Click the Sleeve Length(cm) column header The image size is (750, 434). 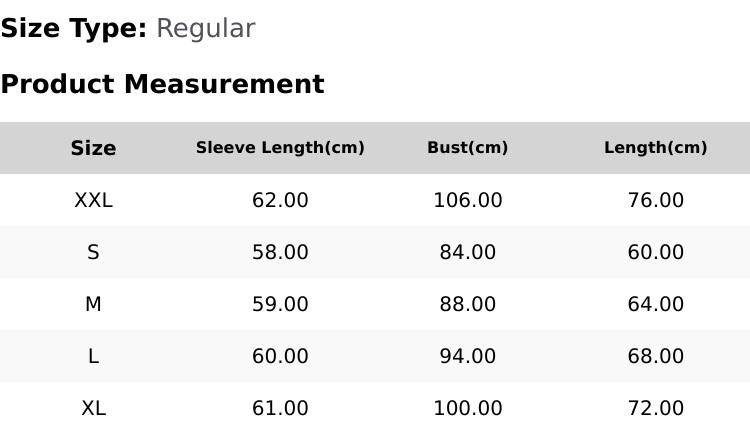pos(280,147)
